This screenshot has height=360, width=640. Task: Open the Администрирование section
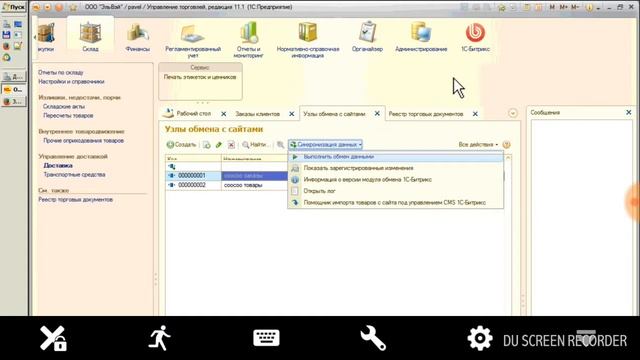(421, 37)
